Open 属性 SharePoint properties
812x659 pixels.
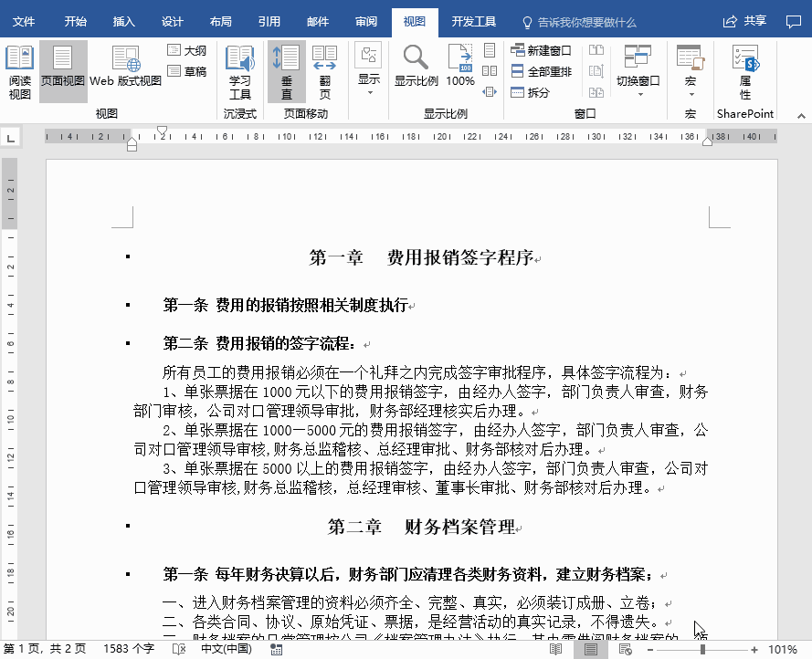tap(745, 72)
